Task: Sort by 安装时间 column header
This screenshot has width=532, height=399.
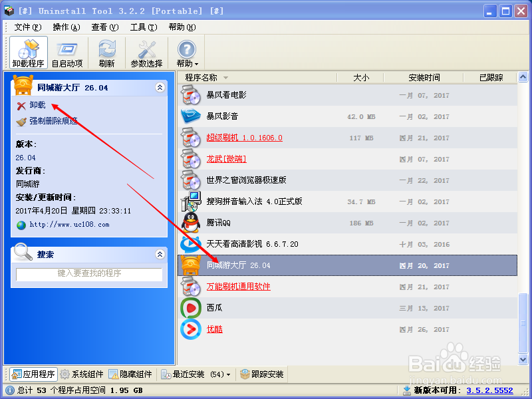Action: [424, 78]
